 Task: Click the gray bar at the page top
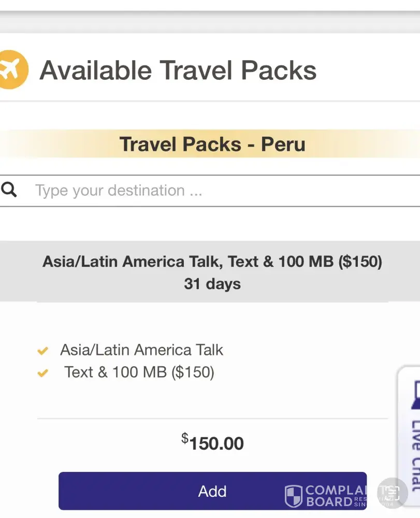(210, 22)
